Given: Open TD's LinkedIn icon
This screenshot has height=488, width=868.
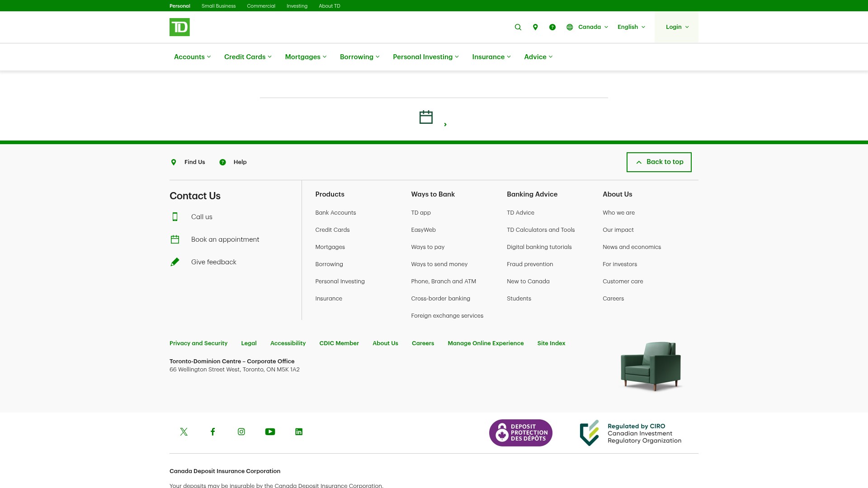Looking at the screenshot, I should pyautogui.click(x=299, y=432).
